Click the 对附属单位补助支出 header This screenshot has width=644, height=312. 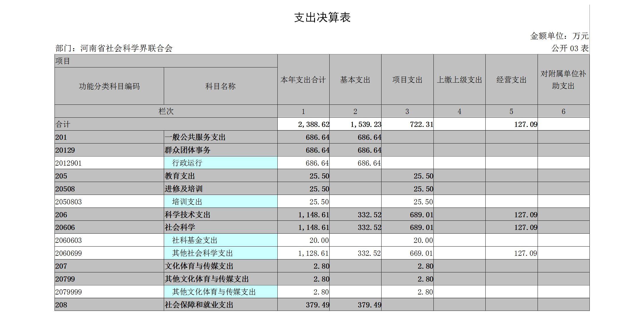click(563, 80)
